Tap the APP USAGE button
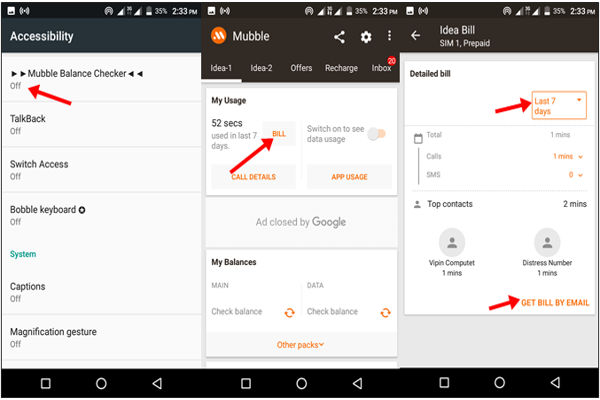 [349, 177]
